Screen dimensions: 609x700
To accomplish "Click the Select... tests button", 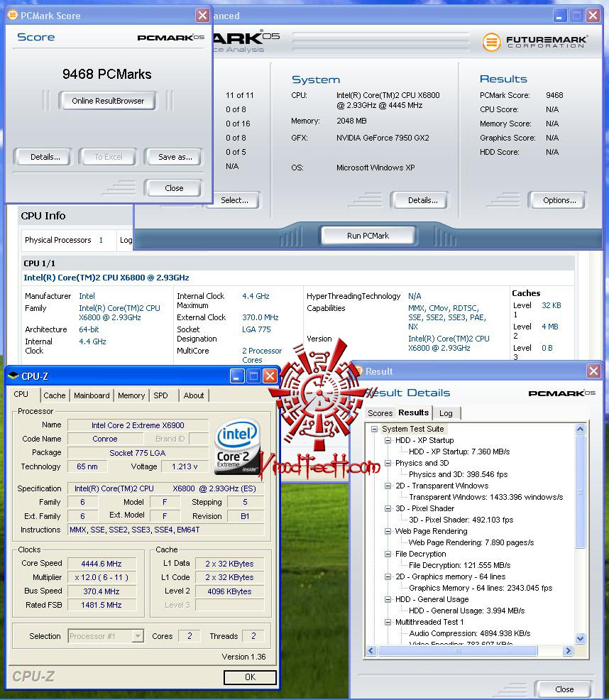I will coord(234,200).
